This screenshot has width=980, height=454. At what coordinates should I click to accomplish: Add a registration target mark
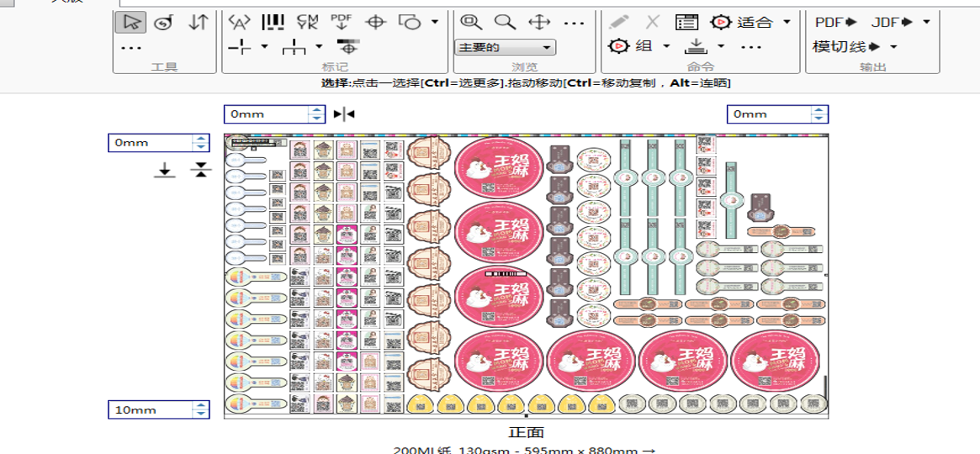tap(375, 23)
